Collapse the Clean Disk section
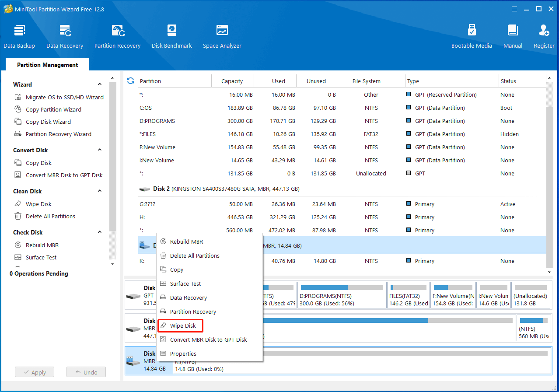 click(x=100, y=191)
